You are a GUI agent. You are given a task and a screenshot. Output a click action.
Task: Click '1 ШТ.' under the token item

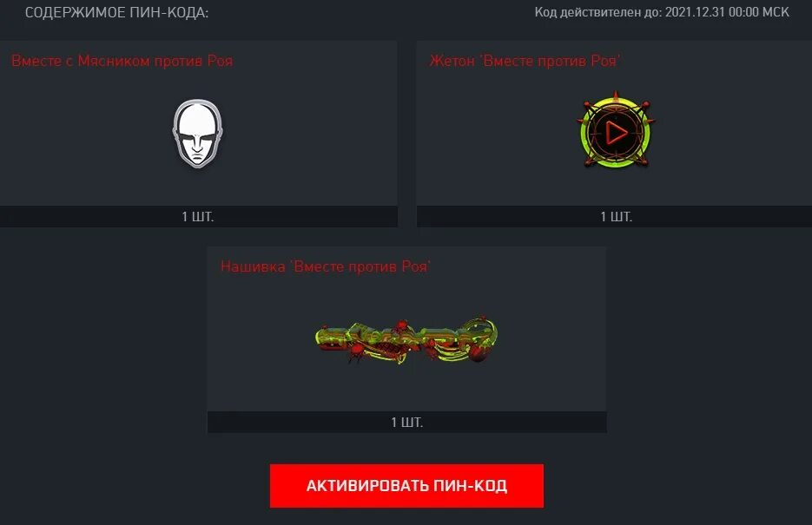tap(616, 217)
